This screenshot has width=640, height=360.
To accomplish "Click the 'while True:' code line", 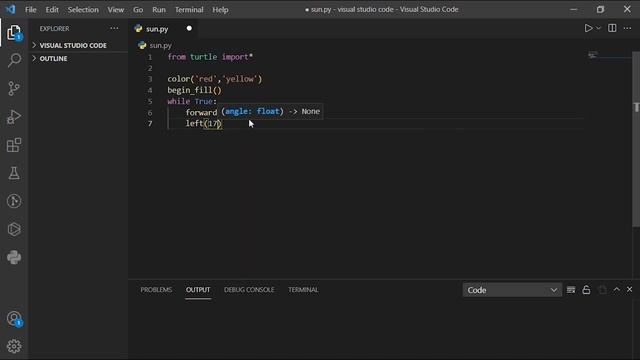I will point(192,101).
